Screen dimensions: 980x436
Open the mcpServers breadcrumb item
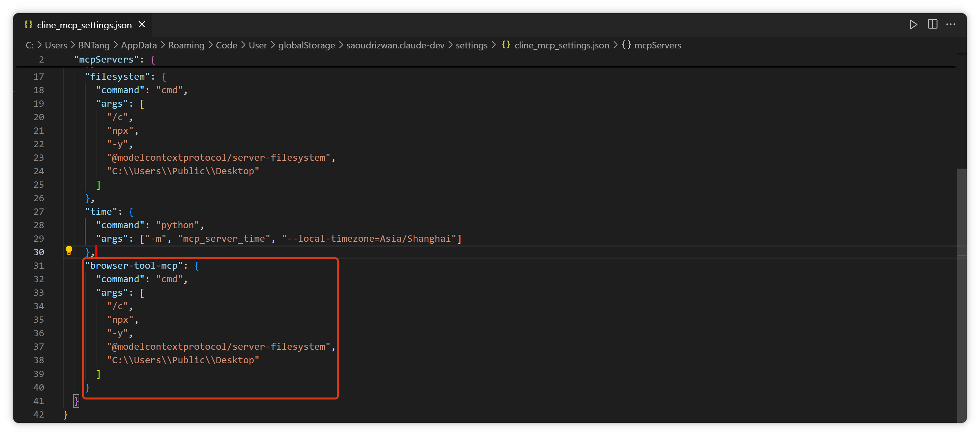point(657,45)
